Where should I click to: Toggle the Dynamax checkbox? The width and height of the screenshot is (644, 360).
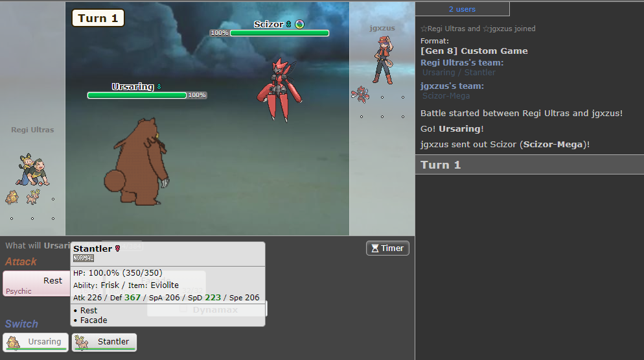[x=184, y=309]
